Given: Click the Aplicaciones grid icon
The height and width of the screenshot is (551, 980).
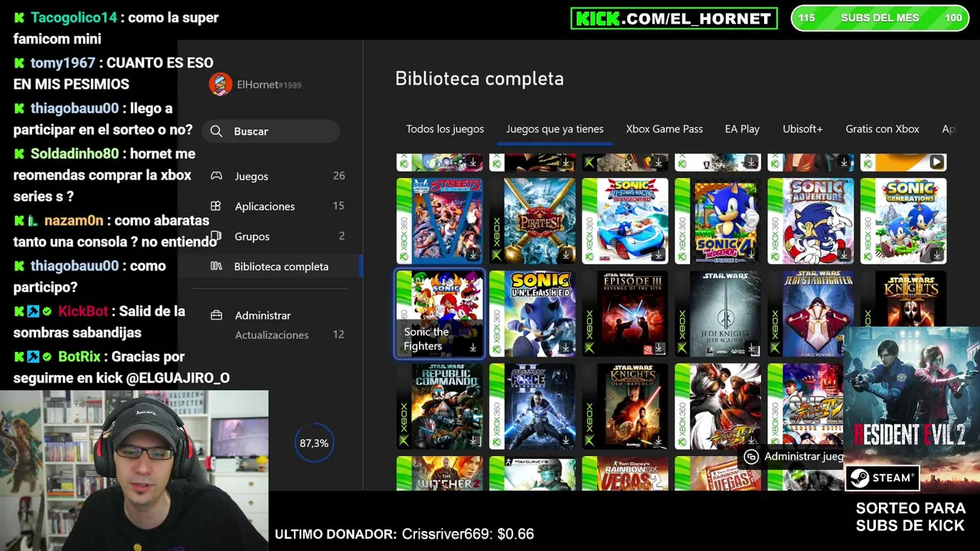Looking at the screenshot, I should pyautogui.click(x=217, y=206).
